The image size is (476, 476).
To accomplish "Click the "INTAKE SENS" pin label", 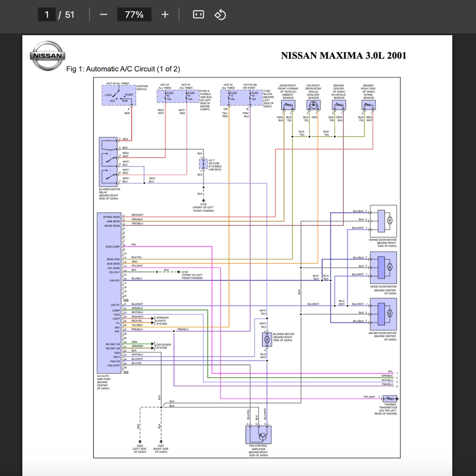I will [112, 217].
